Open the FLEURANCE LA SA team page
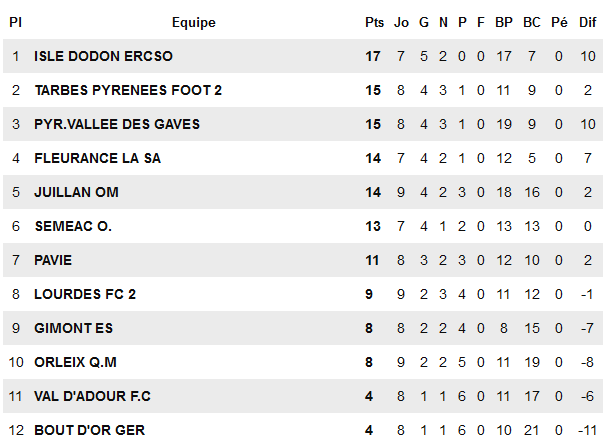606x448 pixels. (x=97, y=158)
